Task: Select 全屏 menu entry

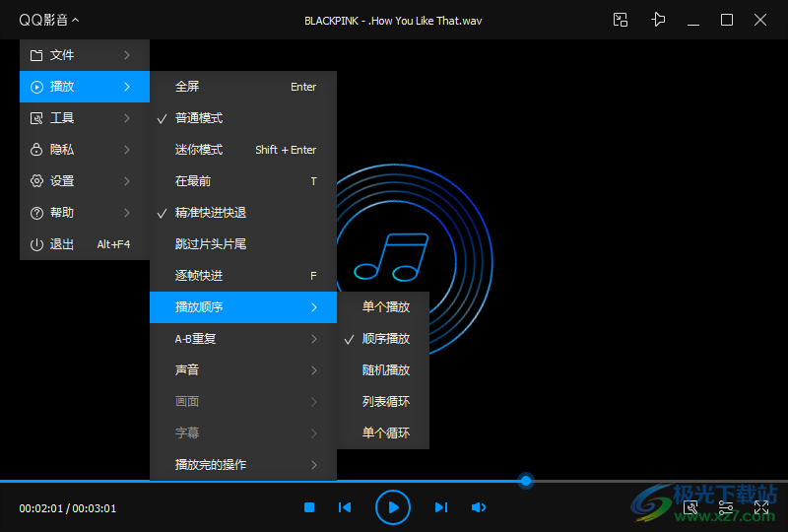Action: [243, 87]
